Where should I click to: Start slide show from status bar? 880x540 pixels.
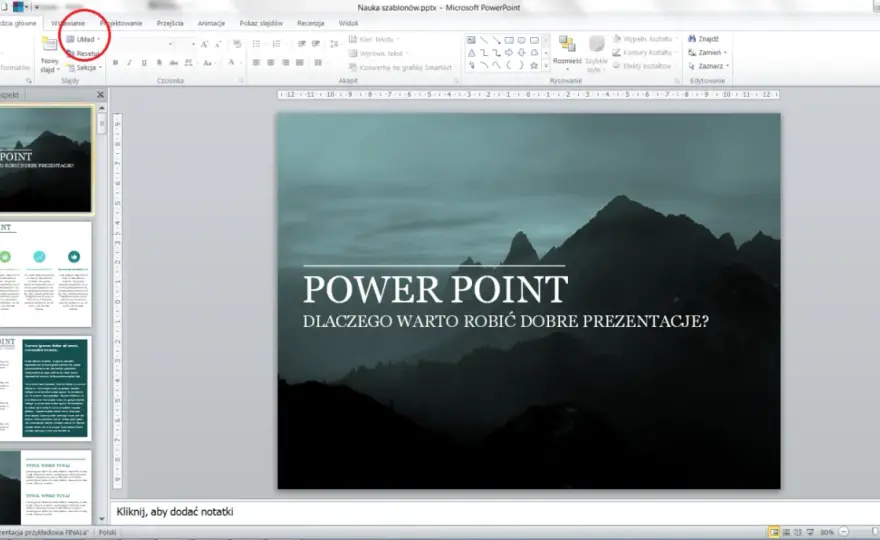click(810, 532)
